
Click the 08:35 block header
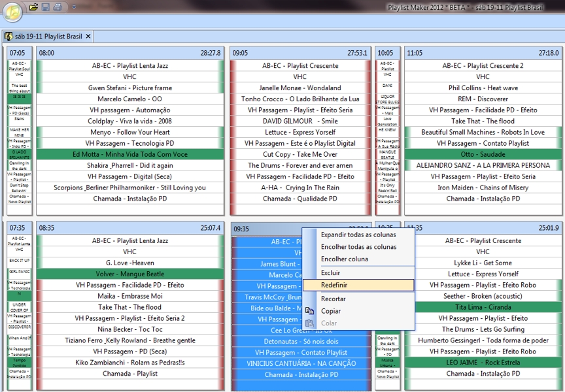(x=129, y=228)
